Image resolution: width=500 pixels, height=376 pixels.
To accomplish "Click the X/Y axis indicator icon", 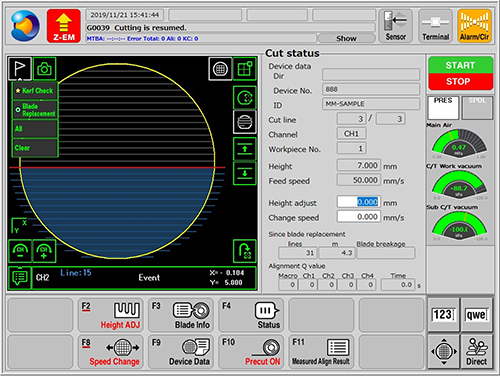I will point(19,226).
